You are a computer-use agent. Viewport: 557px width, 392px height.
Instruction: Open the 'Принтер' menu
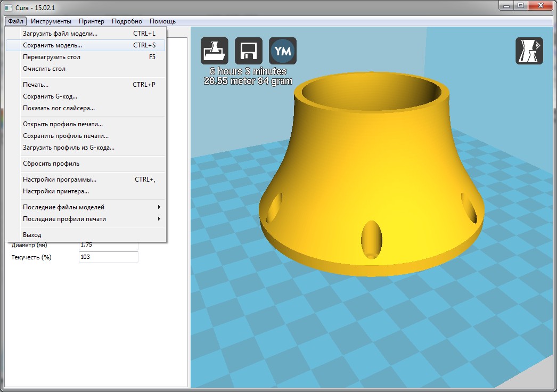[91, 21]
